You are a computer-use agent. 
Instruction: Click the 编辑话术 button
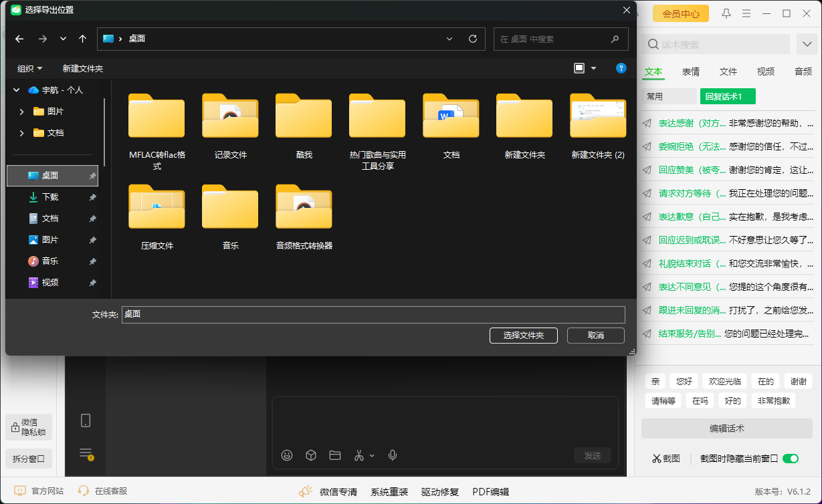click(x=726, y=428)
